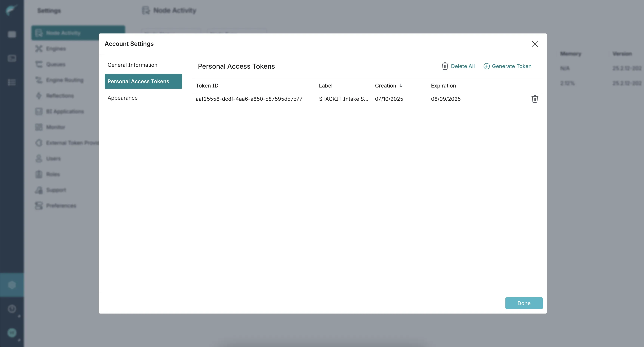
Task: Open the help icon in the left dock
Action: tap(12, 309)
